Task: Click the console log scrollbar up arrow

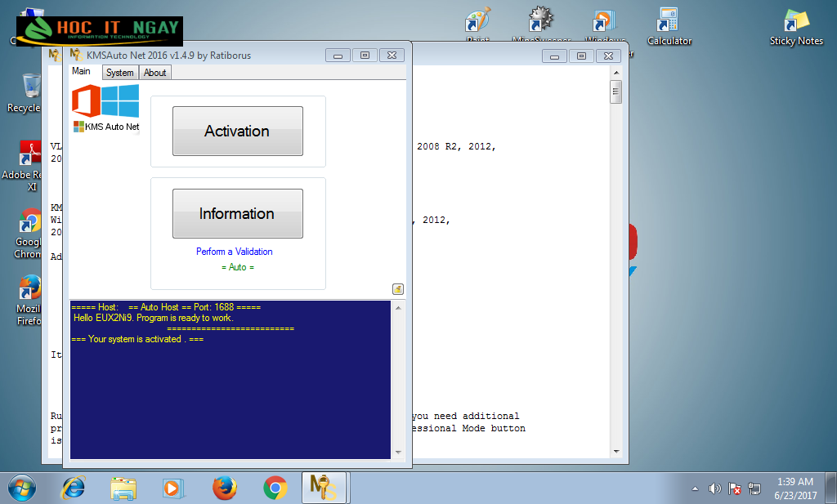Action: [x=398, y=308]
